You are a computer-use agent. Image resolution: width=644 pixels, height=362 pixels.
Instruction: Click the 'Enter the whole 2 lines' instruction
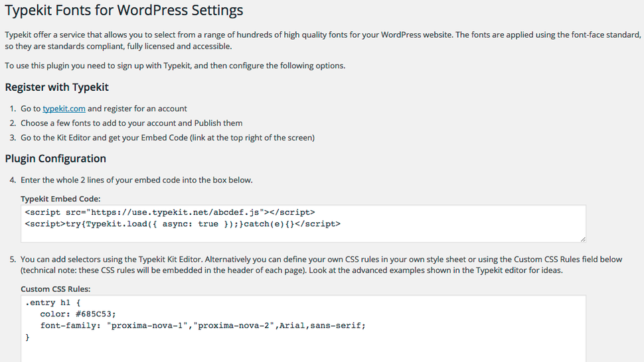tap(137, 180)
